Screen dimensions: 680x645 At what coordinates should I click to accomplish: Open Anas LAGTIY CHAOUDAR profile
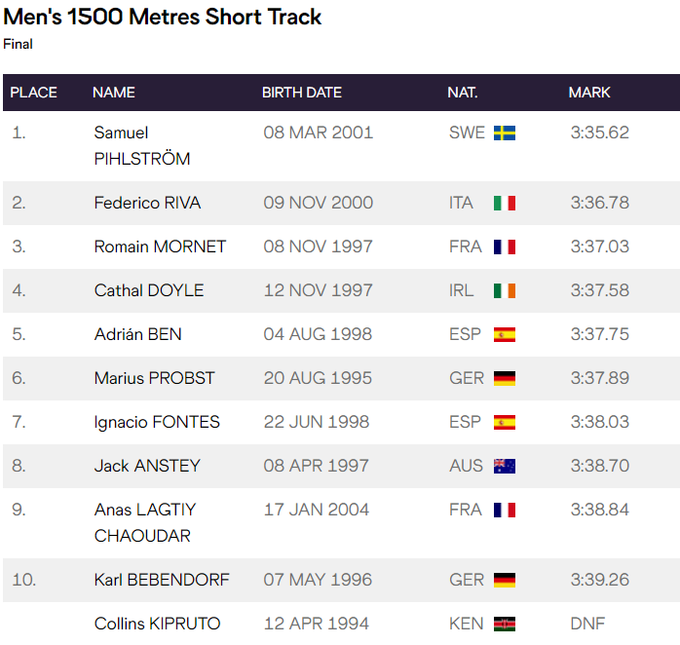[x=145, y=523]
